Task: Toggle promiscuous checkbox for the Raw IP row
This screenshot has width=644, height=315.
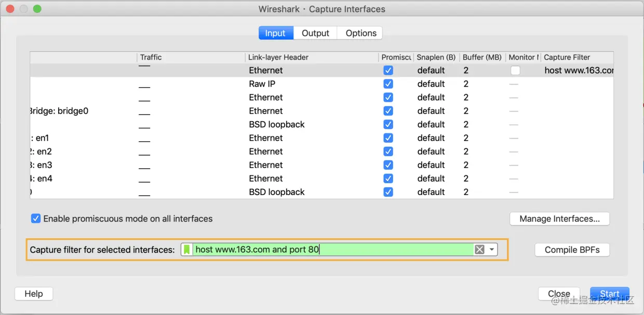Action: point(388,84)
